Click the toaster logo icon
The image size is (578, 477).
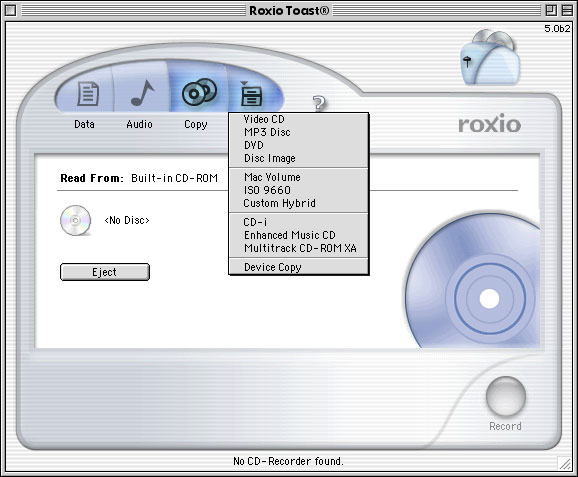click(x=490, y=58)
